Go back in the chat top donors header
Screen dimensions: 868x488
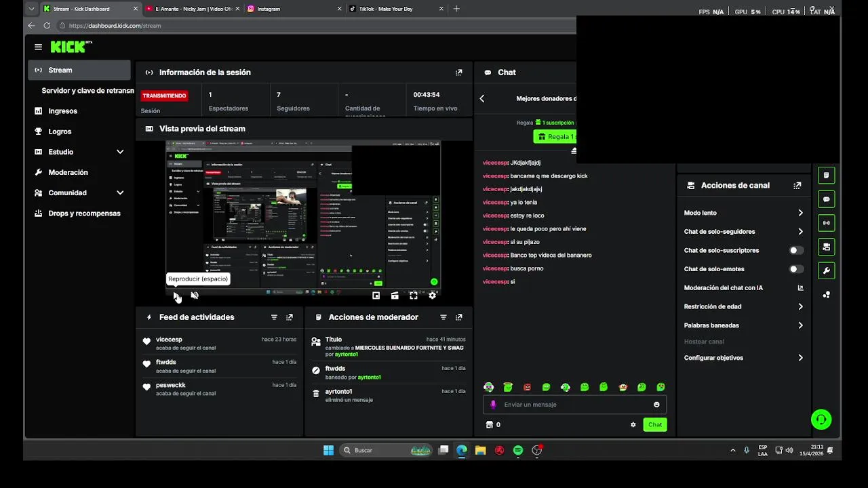click(x=482, y=98)
